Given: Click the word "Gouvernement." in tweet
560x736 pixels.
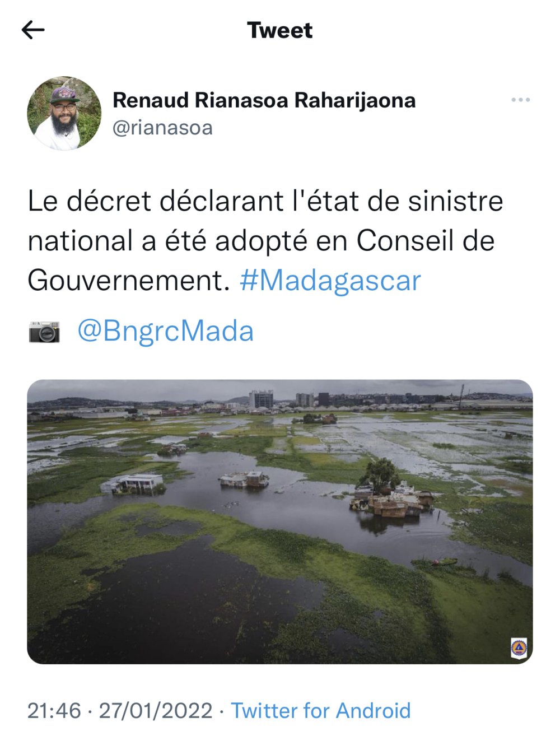Looking at the screenshot, I should (129, 281).
